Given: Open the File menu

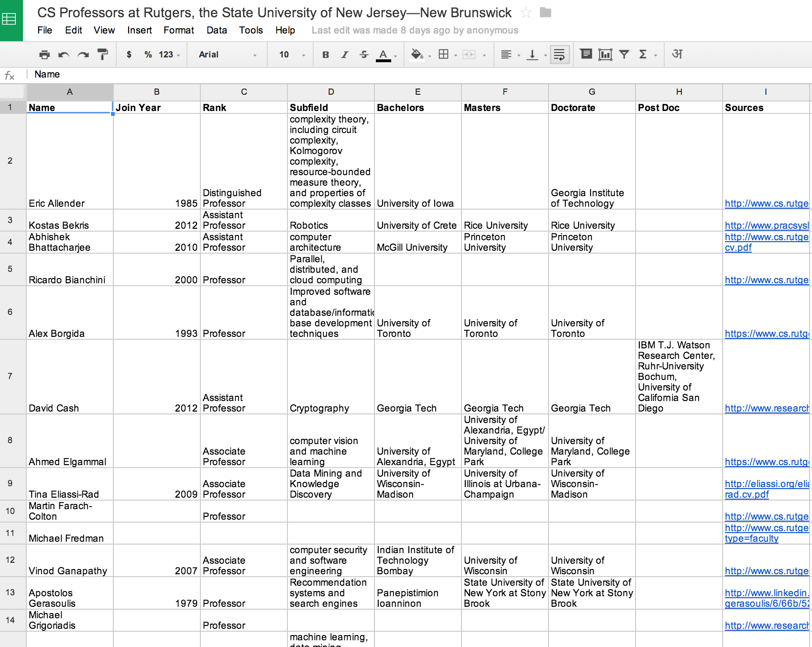Looking at the screenshot, I should pyautogui.click(x=44, y=30).
